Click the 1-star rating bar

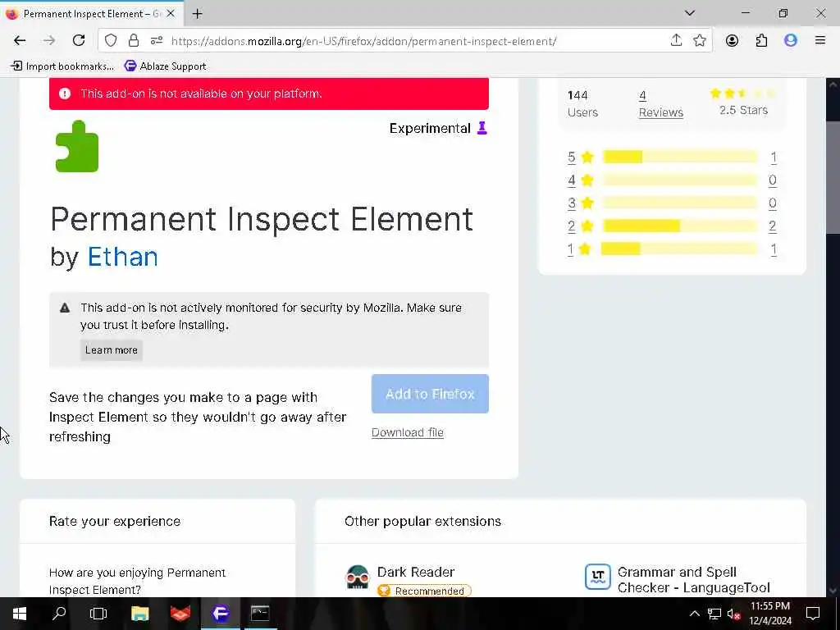pyautogui.click(x=680, y=249)
